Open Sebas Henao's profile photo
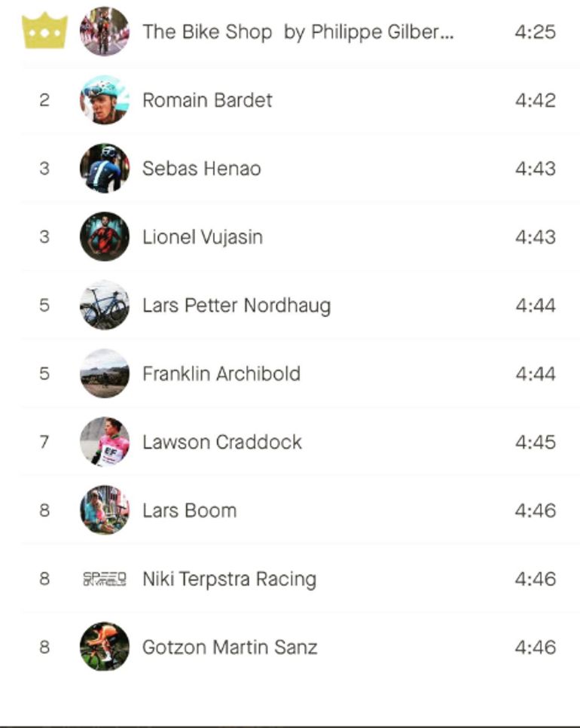Screen dimensions: 580x728 coord(105,169)
